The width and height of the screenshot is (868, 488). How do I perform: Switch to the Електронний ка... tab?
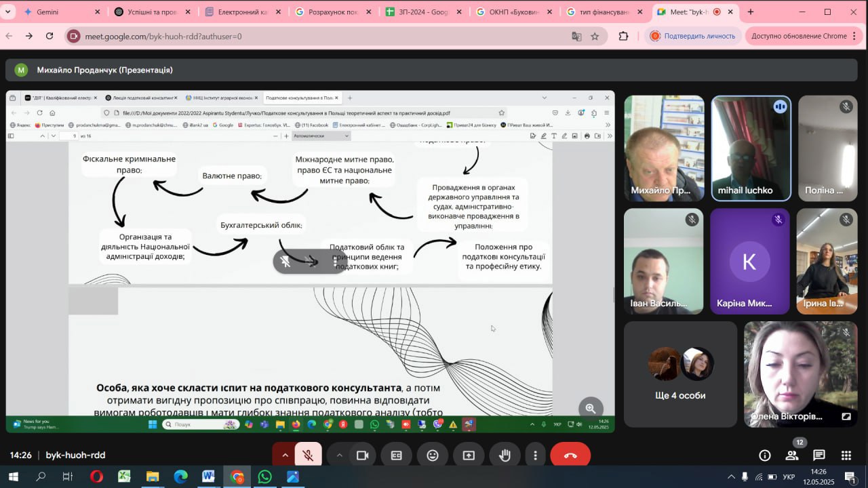[243, 12]
